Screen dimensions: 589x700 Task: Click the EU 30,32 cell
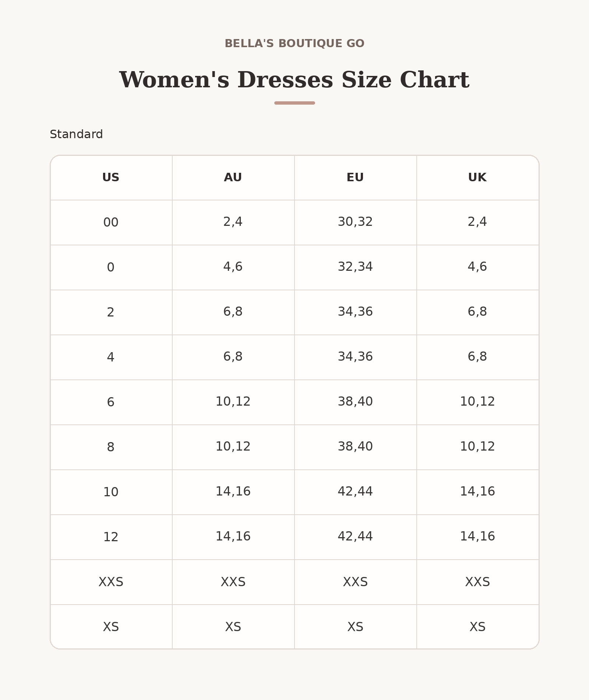[355, 223]
